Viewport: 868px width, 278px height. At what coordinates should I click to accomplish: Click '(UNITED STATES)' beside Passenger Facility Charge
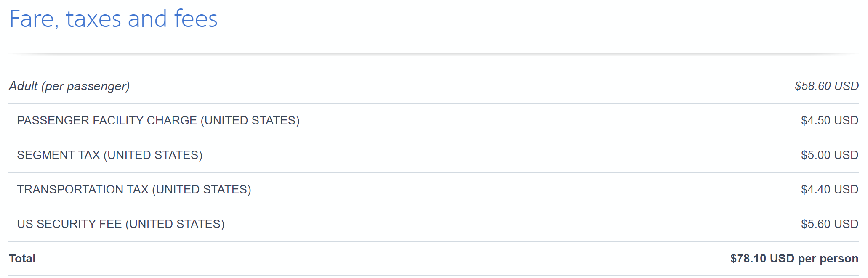250,121
